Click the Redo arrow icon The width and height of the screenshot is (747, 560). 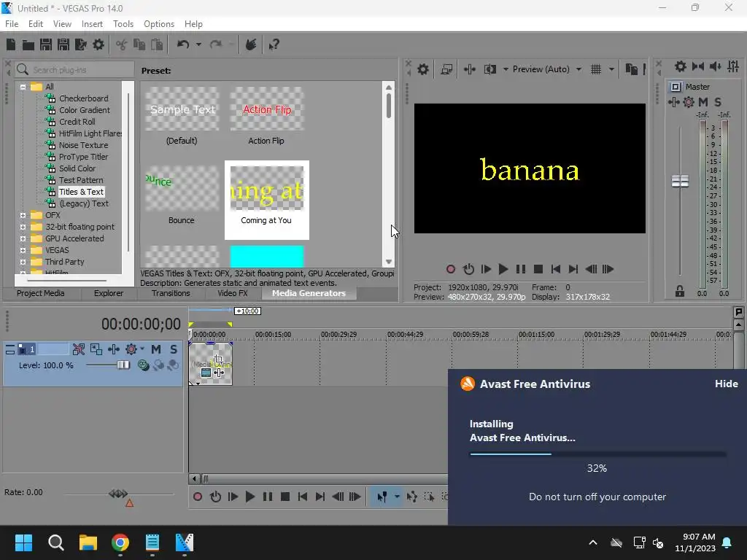point(216,44)
